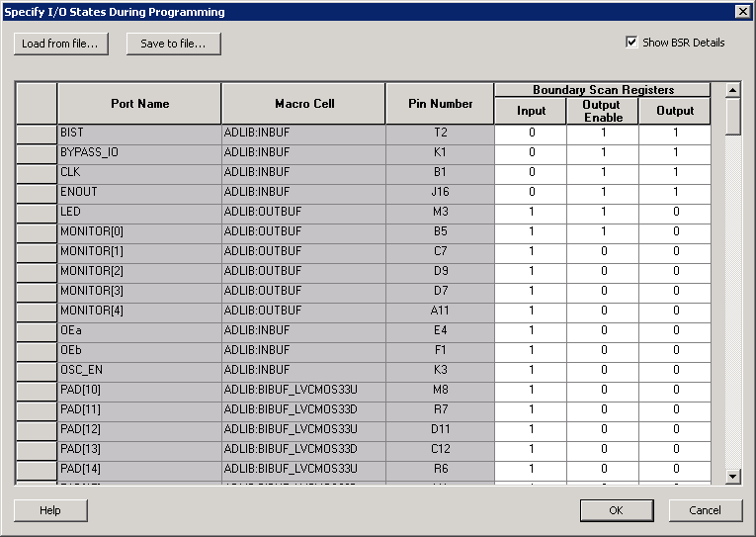Click Input cell for BIST row
This screenshot has height=537, width=756.
point(531,133)
